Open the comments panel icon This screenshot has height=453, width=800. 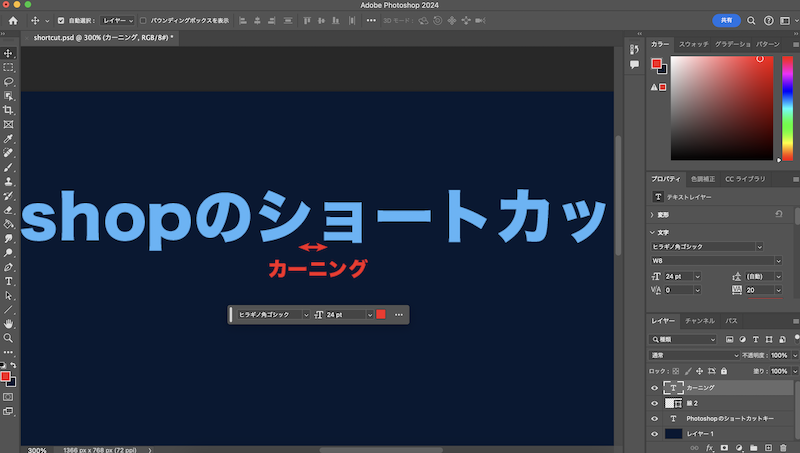634,64
